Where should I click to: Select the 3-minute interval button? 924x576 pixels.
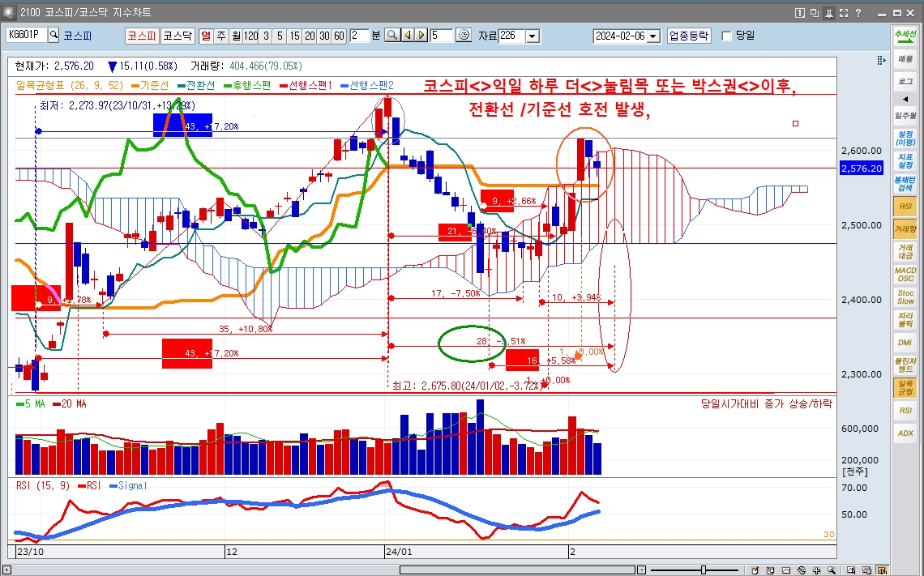tap(266, 36)
